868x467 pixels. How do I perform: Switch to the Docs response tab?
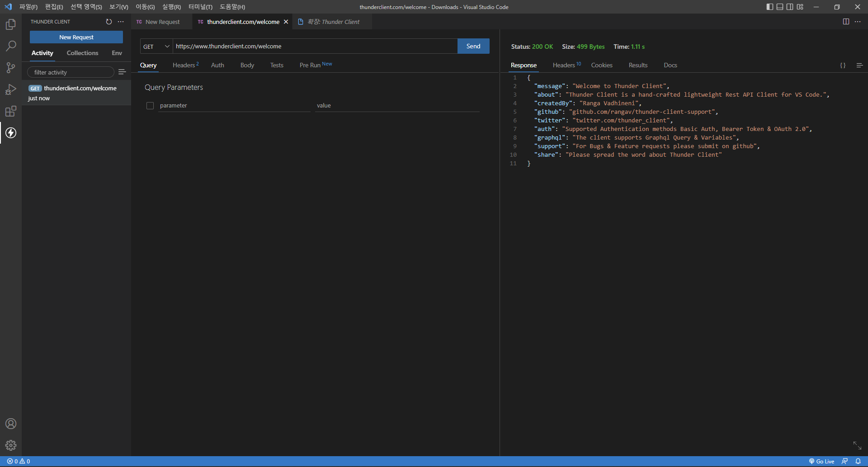point(670,65)
